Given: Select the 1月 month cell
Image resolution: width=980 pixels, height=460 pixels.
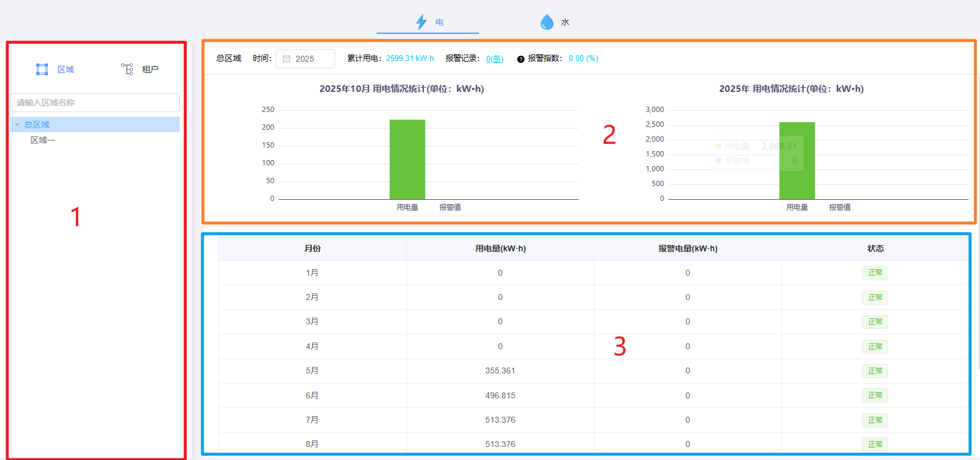Looking at the screenshot, I should 313,273.
